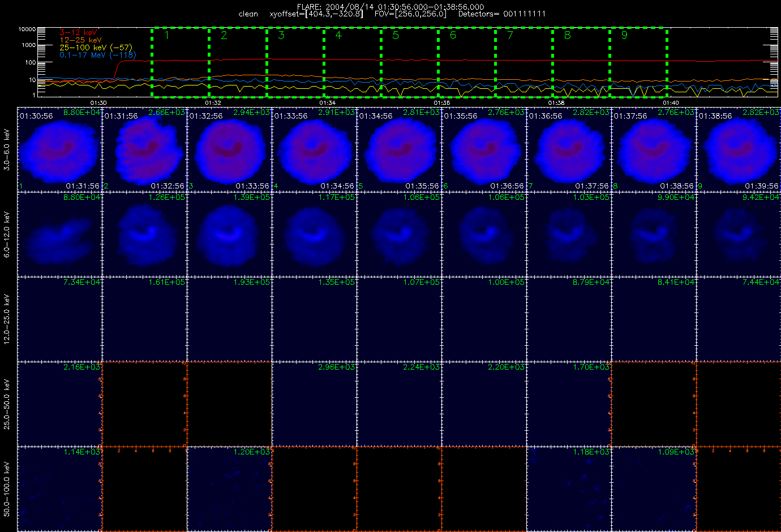The width and height of the screenshot is (781, 532).
Task: Select interval 6 marker in the light curve
Action: pyautogui.click(x=453, y=35)
